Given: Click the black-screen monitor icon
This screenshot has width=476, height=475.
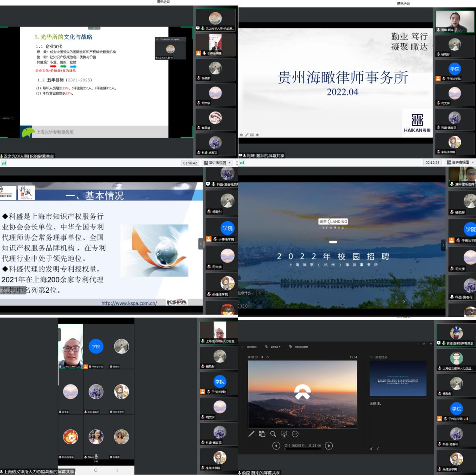Looking at the screenshot, I should [x=284, y=434].
